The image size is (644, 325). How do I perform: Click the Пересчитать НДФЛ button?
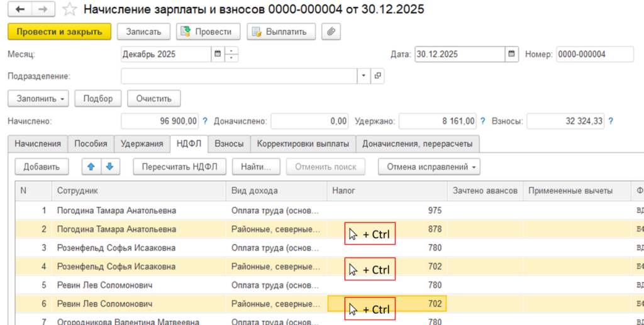179,167
